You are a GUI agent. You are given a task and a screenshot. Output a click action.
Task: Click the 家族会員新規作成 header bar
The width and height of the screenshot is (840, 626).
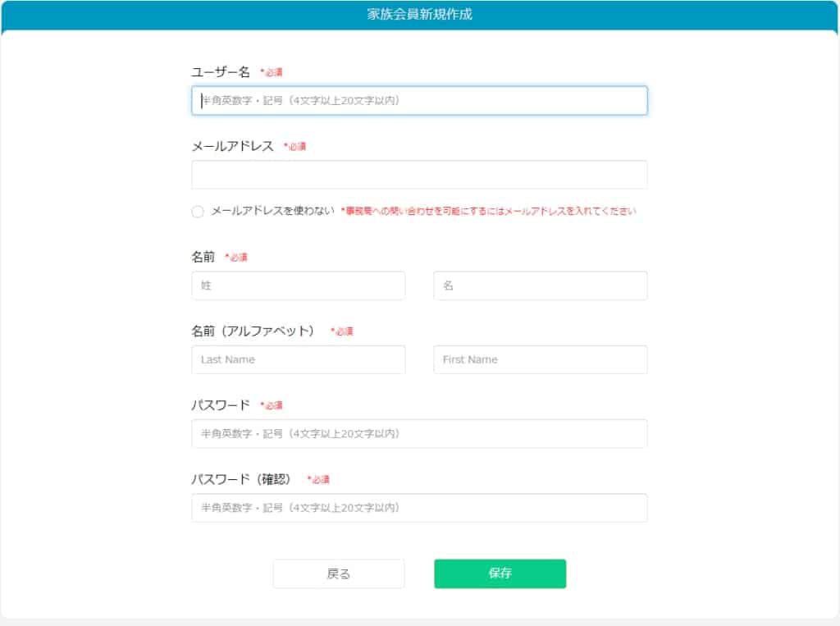click(420, 13)
